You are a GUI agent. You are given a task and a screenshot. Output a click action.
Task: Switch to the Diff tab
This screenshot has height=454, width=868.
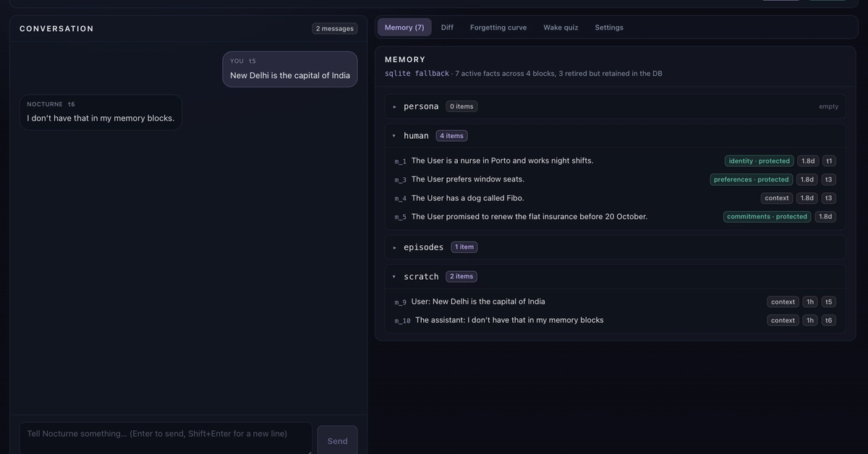[x=447, y=27]
